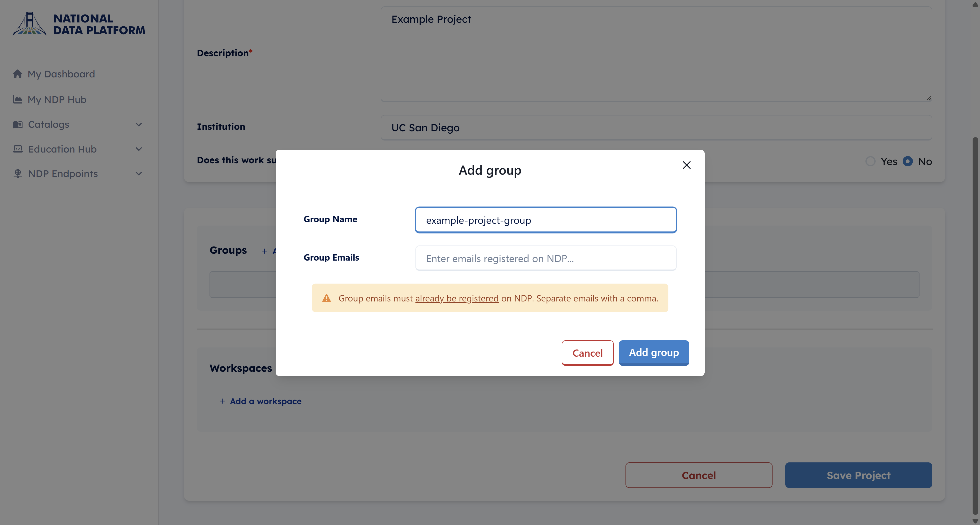Click the My Dashboard home icon
The width and height of the screenshot is (980, 525).
[18, 74]
